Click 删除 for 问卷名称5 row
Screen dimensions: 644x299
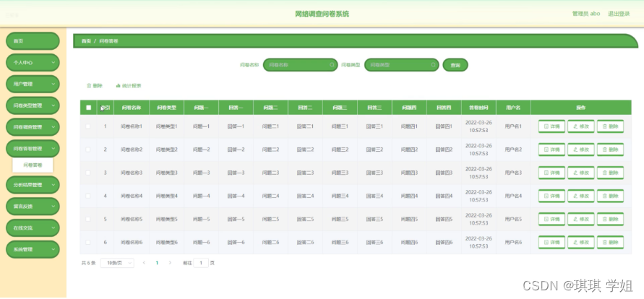610,219
